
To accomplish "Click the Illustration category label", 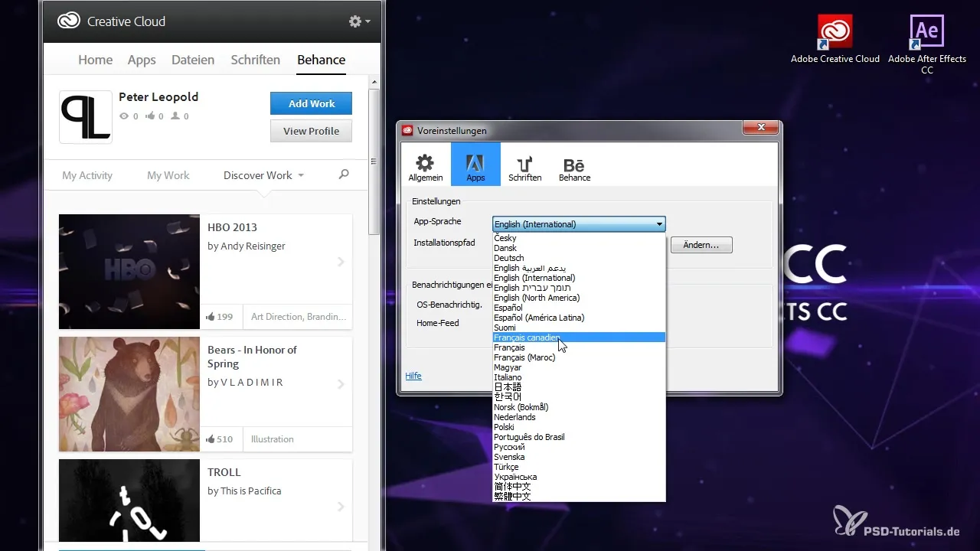I will pos(273,439).
